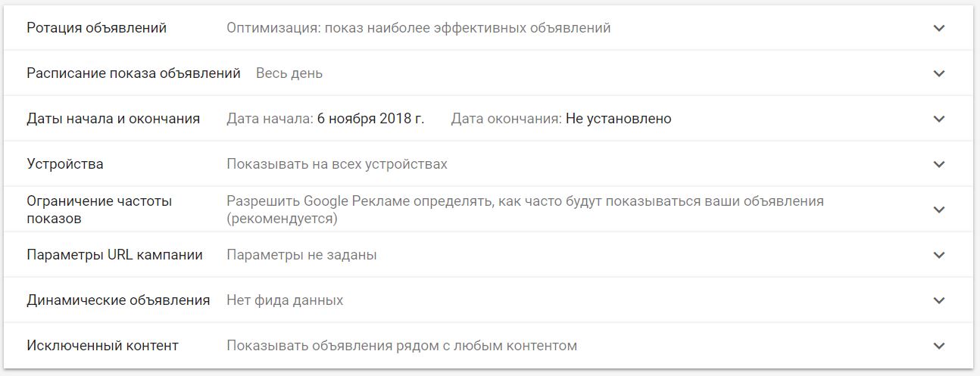Image resolution: width=980 pixels, height=376 pixels.
Task: Expand the Устройства row chevron arrow
Action: coord(939,164)
